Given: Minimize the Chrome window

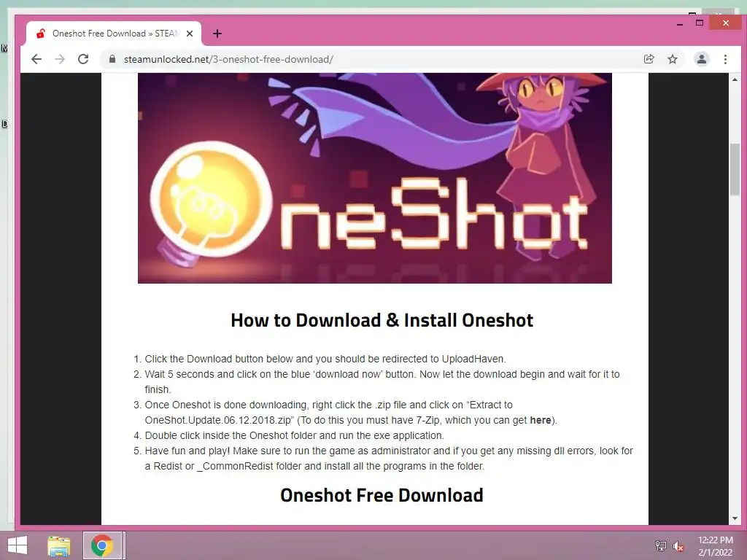Looking at the screenshot, I should click(679, 23).
